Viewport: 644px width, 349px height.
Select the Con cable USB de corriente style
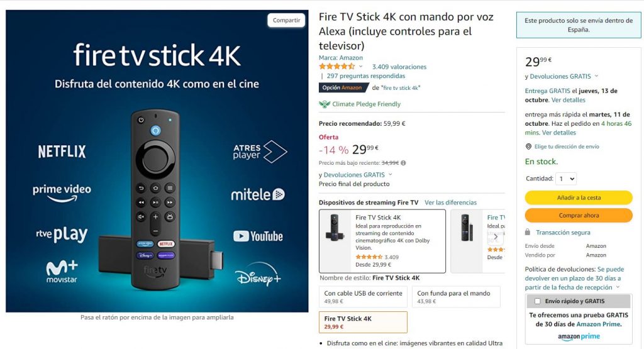click(x=363, y=297)
